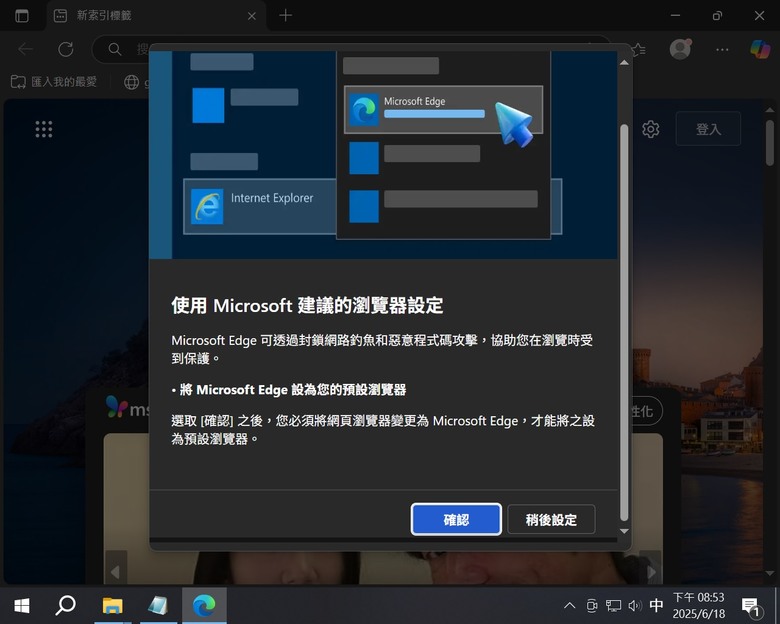
Task: Expand the hidden tray icons chevron
Action: pos(570,606)
